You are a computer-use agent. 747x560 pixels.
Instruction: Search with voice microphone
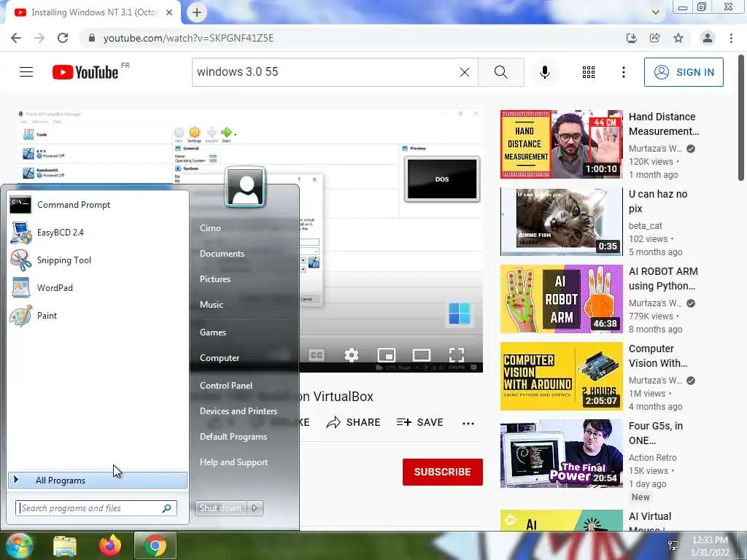[545, 72]
